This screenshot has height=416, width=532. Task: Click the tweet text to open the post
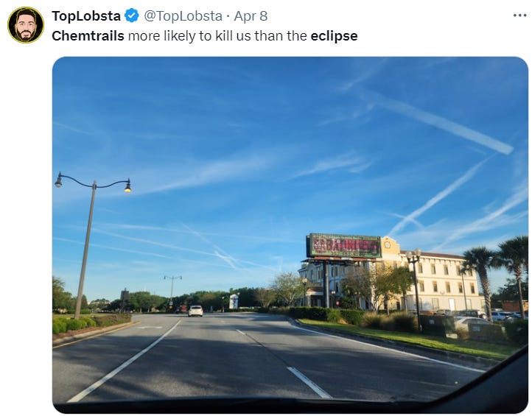205,36
